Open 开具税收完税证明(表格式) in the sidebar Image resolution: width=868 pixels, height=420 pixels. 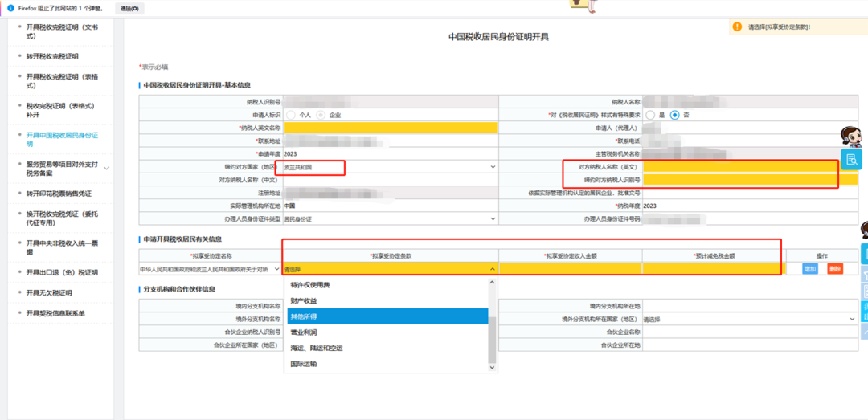62,81
